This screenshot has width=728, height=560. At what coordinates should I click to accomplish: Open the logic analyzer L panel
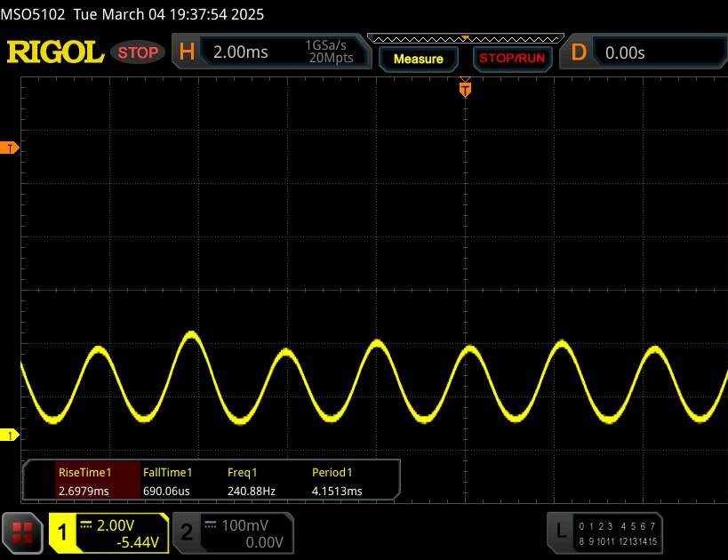[604, 532]
